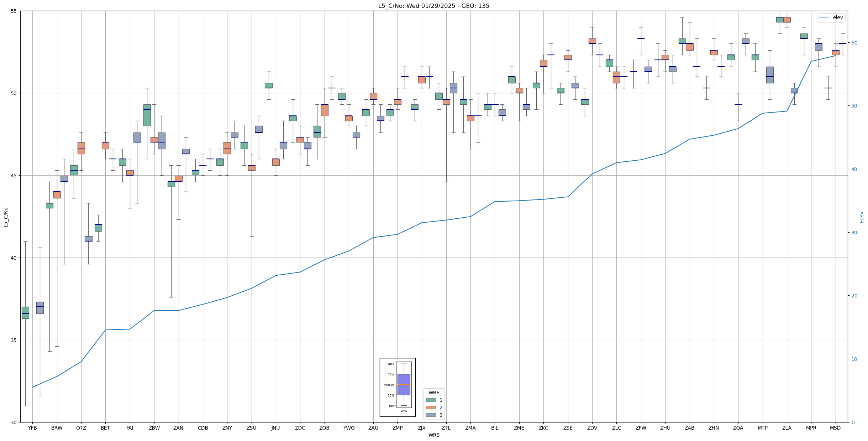Click the green JNU box above 50
Image resolution: width=868 pixels, height=441 pixels.
click(x=268, y=85)
